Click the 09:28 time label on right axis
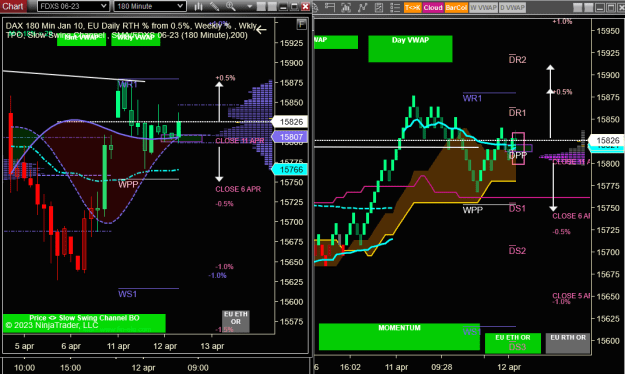This screenshot has height=374, width=625. coord(442,367)
